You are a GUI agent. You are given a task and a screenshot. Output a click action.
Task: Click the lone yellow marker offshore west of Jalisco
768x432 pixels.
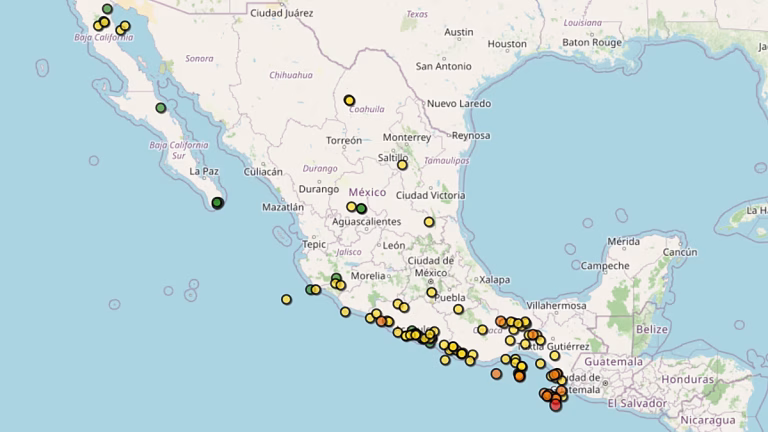287,299
